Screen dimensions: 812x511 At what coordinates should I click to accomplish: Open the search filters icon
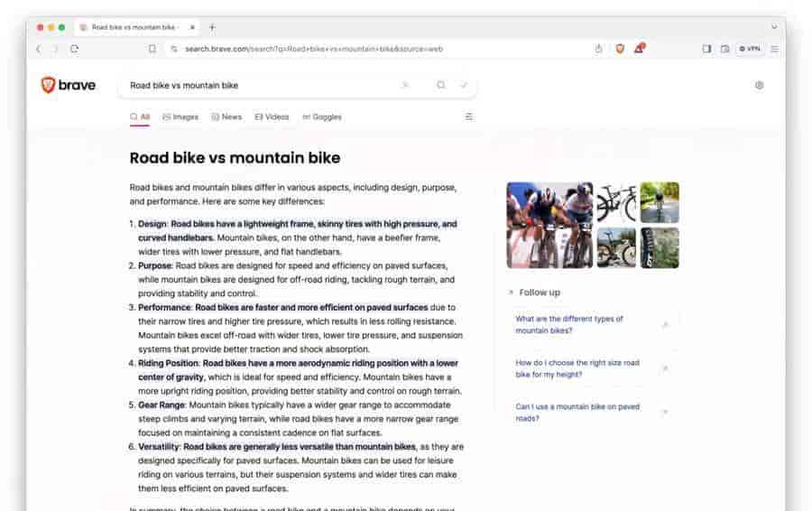468,116
